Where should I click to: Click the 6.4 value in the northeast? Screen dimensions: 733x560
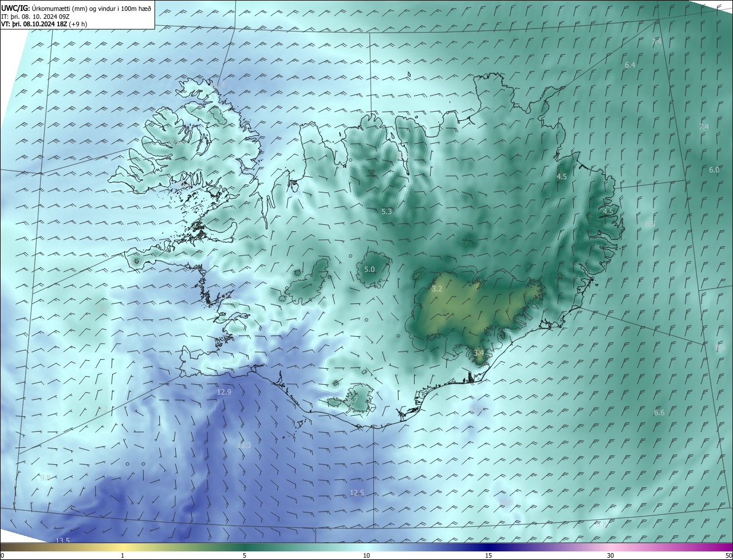tap(630, 65)
